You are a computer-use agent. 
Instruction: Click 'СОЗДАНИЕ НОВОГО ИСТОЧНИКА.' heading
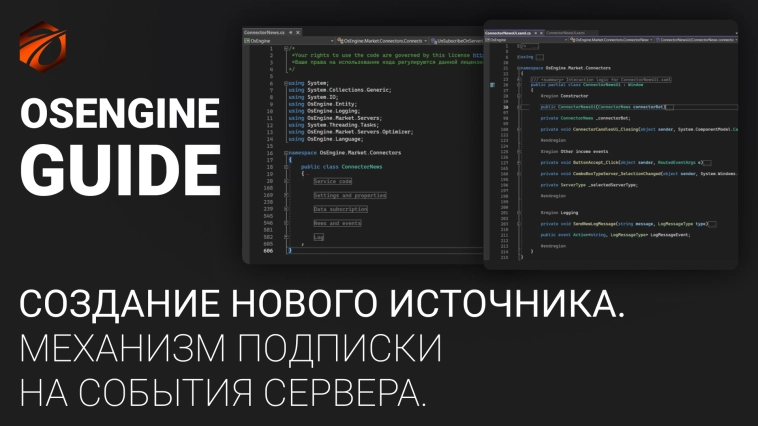(x=322, y=304)
